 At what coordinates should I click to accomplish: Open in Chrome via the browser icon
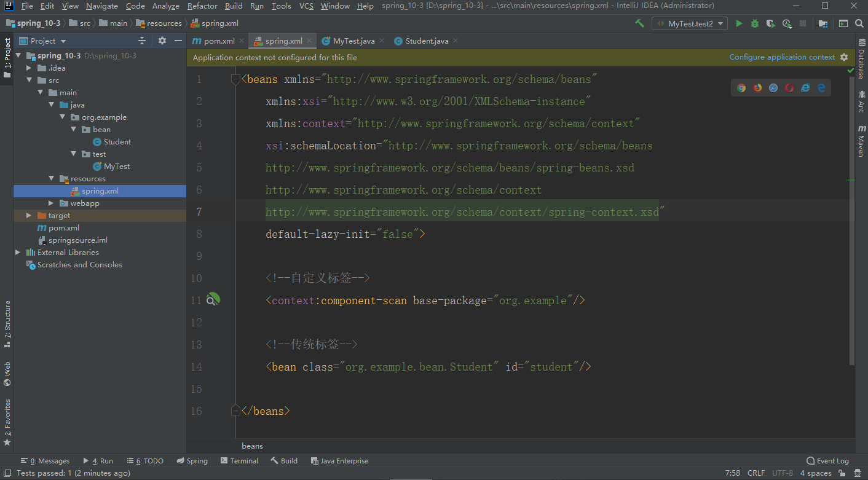741,88
